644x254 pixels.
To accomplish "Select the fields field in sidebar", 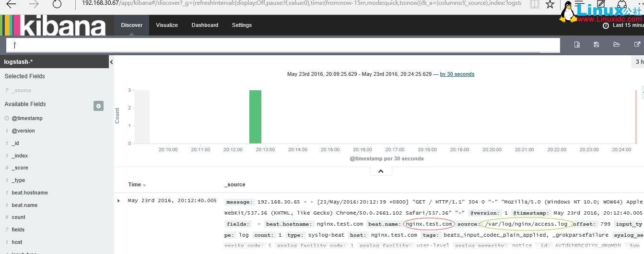I will (18, 230).
